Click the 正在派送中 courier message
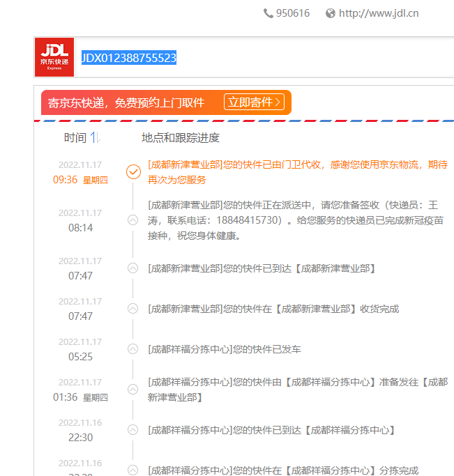 (296, 220)
